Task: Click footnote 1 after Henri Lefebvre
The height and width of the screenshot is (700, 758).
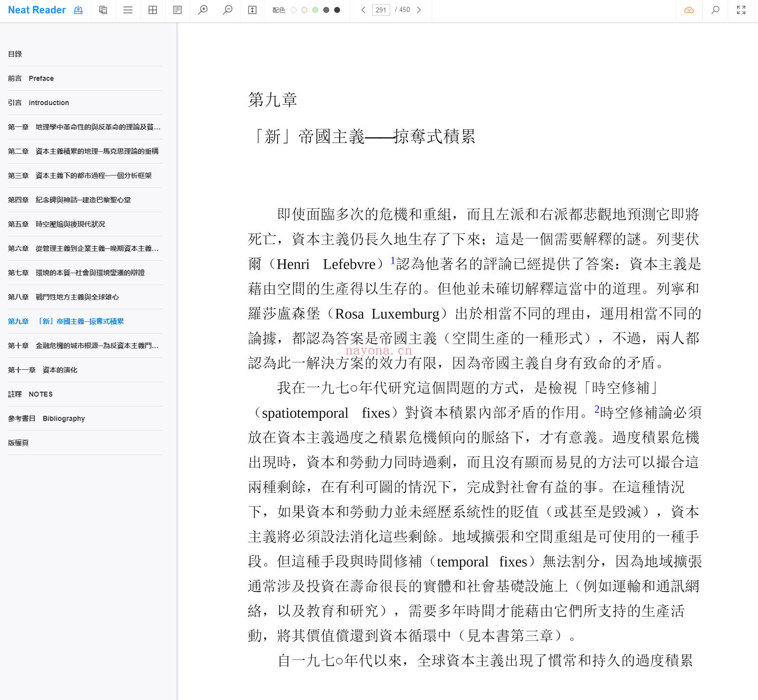Action: pos(393,260)
